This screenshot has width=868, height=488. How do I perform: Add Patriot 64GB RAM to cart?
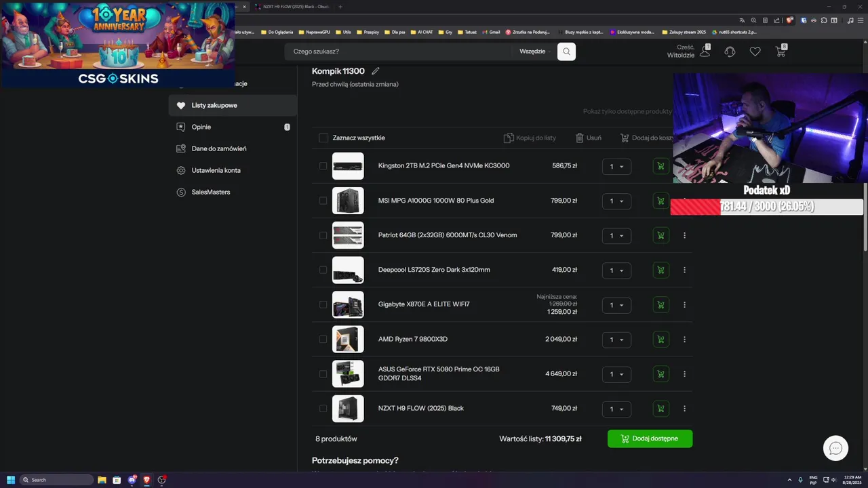(660, 235)
